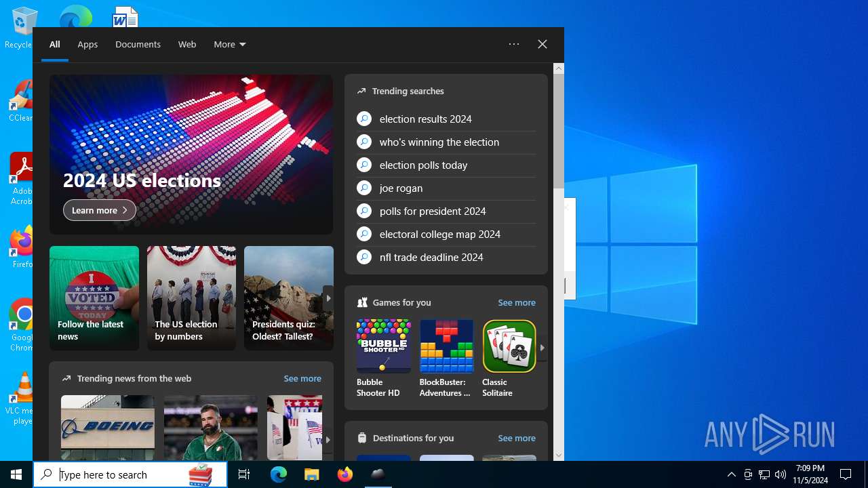868x488 pixels.
Task: Search for election results 2024
Action: [x=446, y=119]
